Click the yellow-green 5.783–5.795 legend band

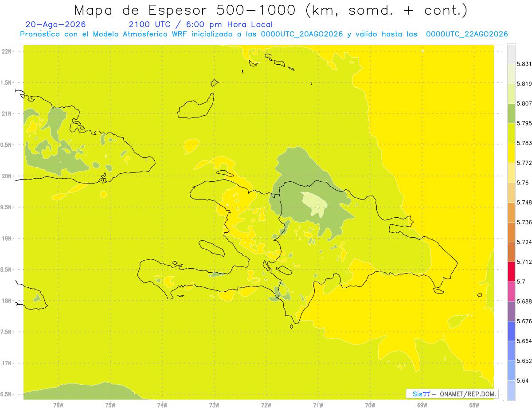(511, 133)
